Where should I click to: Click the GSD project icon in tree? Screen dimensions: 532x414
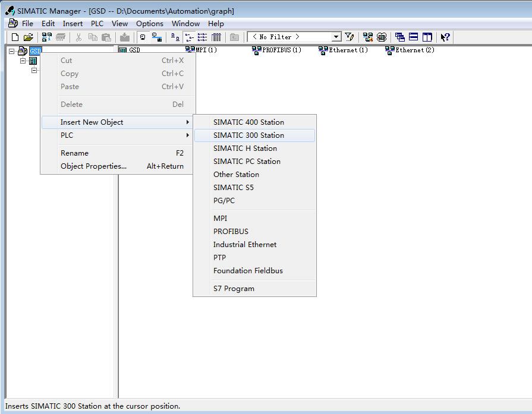(x=23, y=51)
